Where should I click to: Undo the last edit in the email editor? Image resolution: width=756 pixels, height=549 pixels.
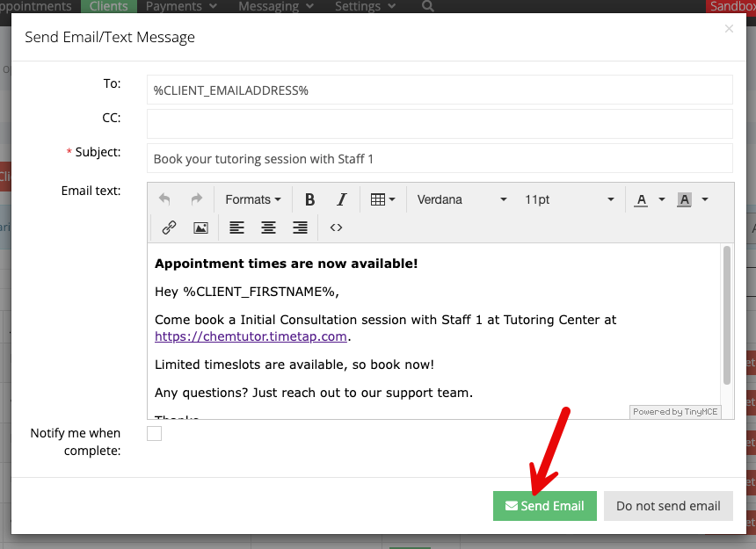[165, 199]
